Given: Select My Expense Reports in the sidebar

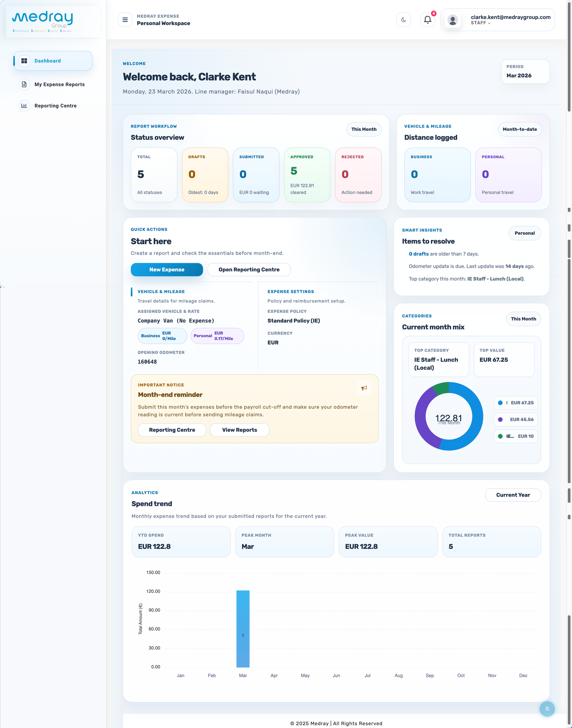Looking at the screenshot, I should 59,84.
